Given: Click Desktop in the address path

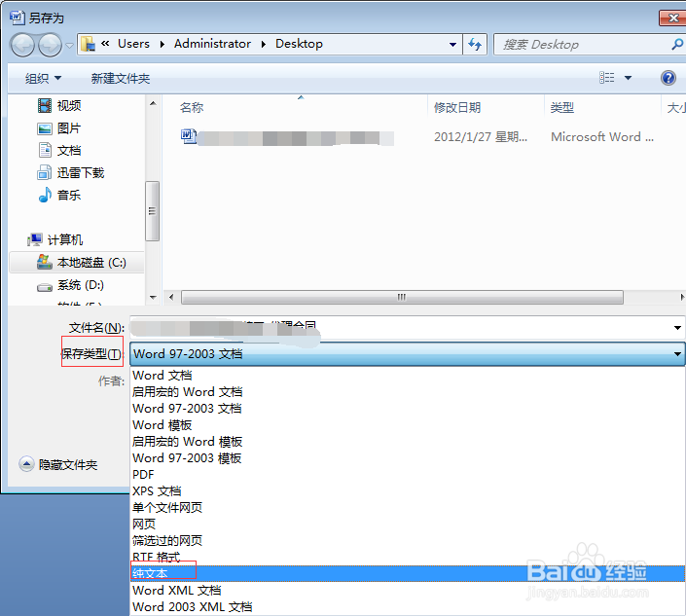Looking at the screenshot, I should point(299,44).
